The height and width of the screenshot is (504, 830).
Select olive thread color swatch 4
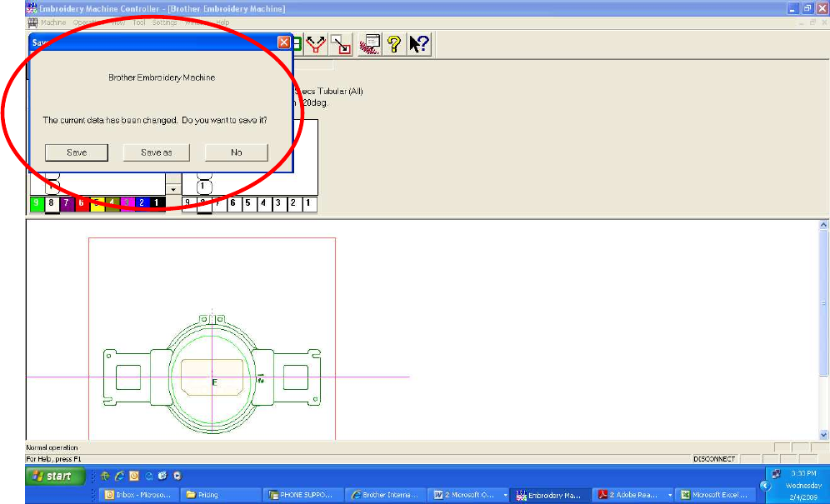112,203
